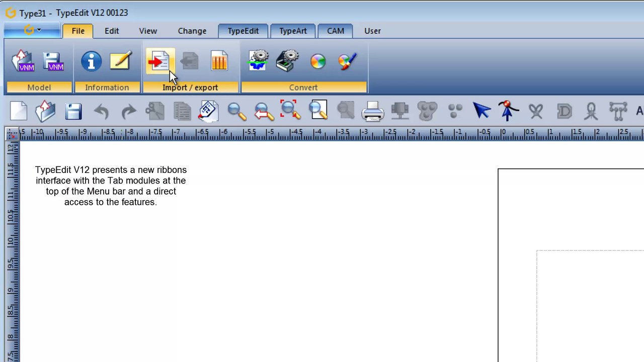Select the point editing tool
Viewport: 644px width, 362px height.
508,111
